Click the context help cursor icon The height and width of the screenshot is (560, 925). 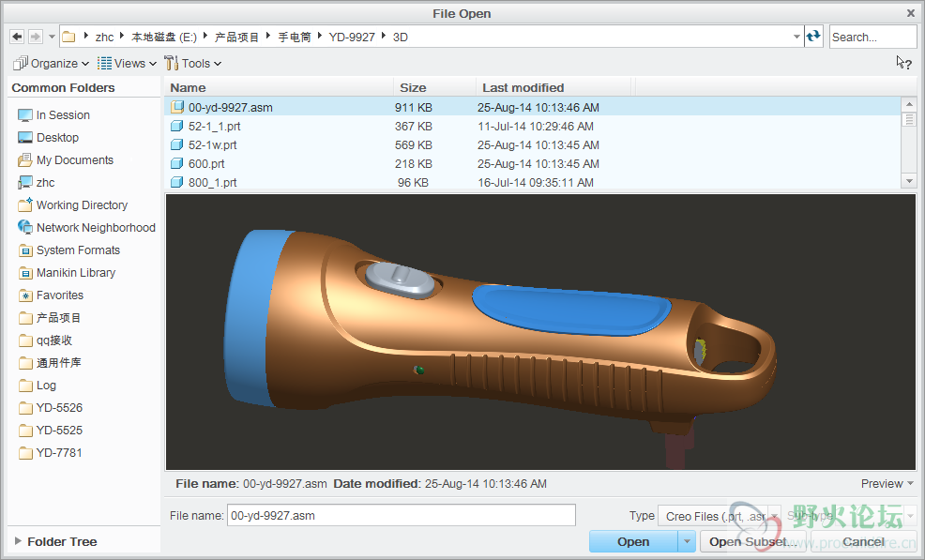903,63
